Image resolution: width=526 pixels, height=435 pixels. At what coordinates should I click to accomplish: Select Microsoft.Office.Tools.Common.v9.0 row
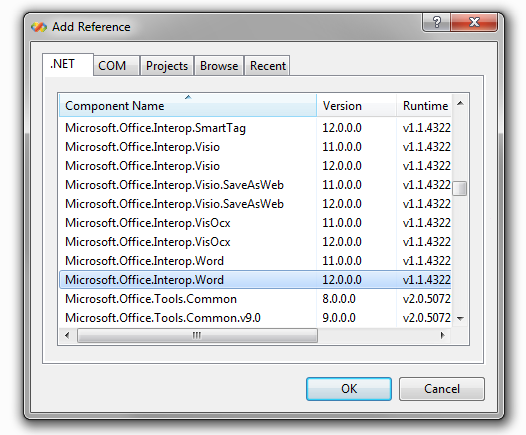pyautogui.click(x=255, y=318)
